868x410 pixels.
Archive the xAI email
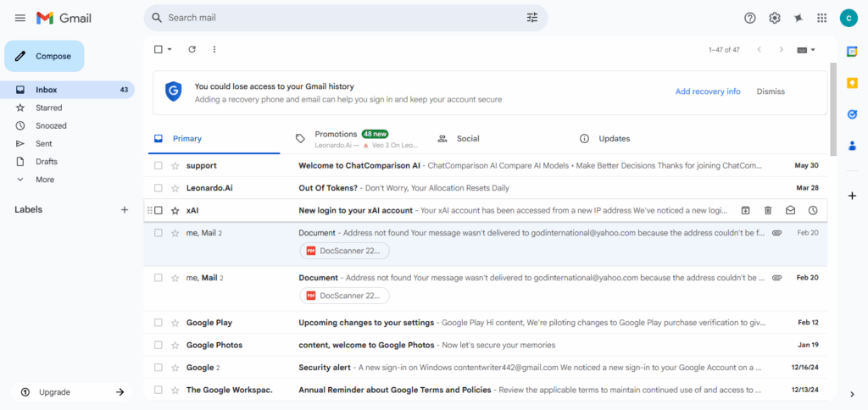point(746,210)
